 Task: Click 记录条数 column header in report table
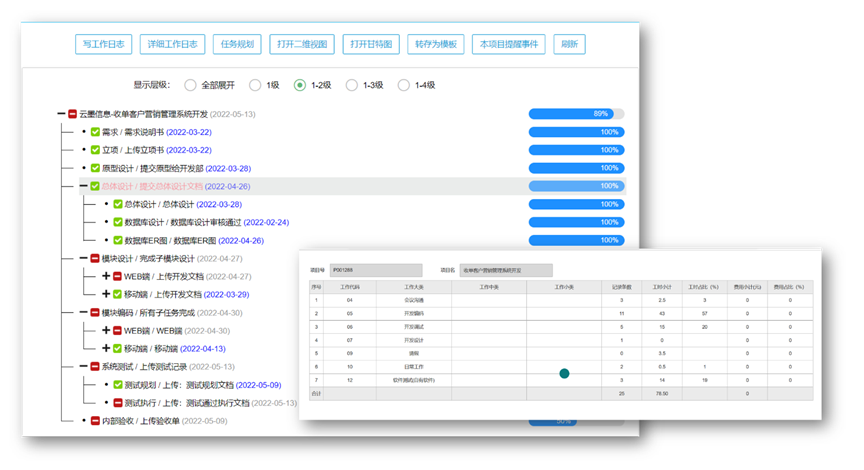[621, 287]
